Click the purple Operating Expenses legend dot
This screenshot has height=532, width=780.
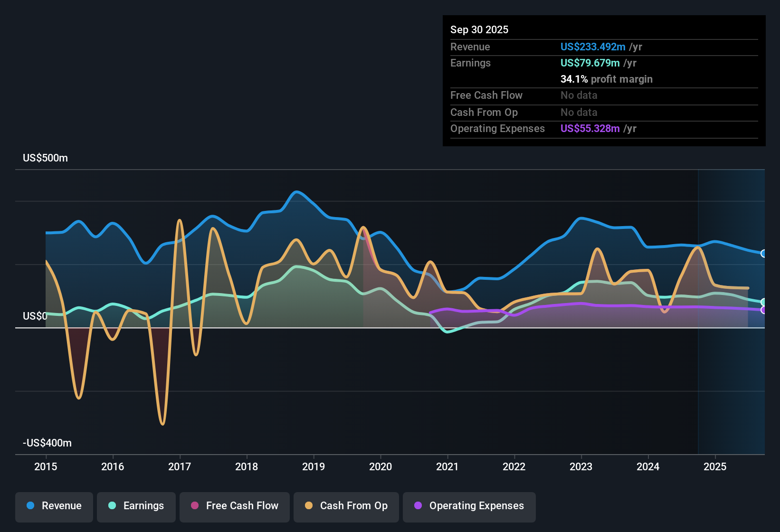tap(418, 506)
